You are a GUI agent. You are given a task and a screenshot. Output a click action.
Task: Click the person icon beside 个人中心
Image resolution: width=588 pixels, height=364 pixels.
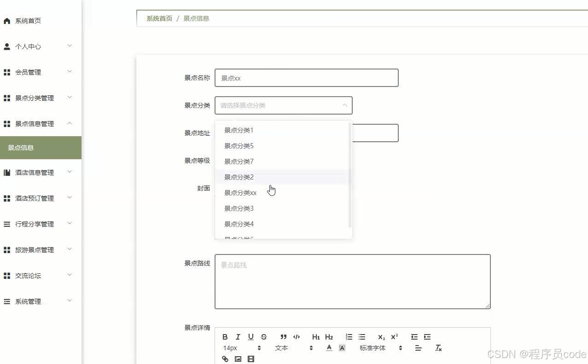pos(7,46)
